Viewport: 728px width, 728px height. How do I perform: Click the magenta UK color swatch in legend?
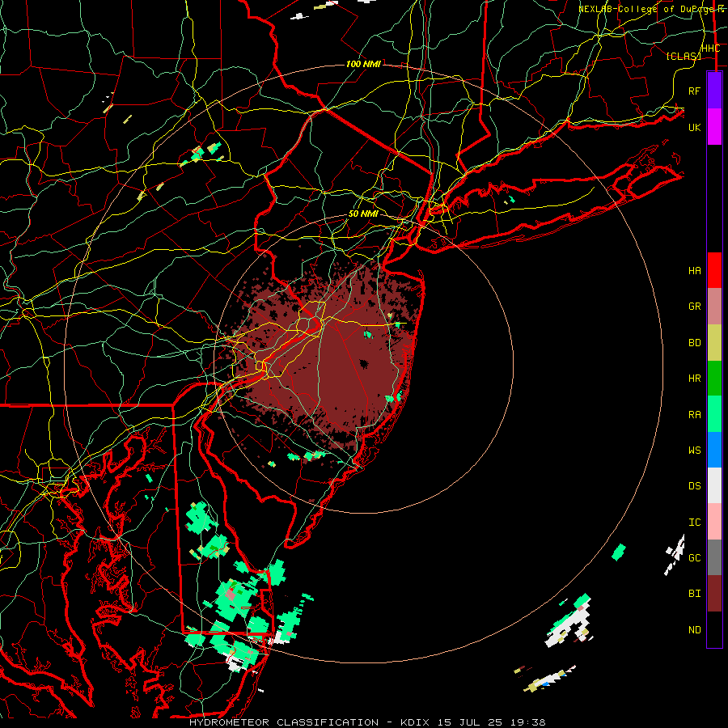(714, 127)
